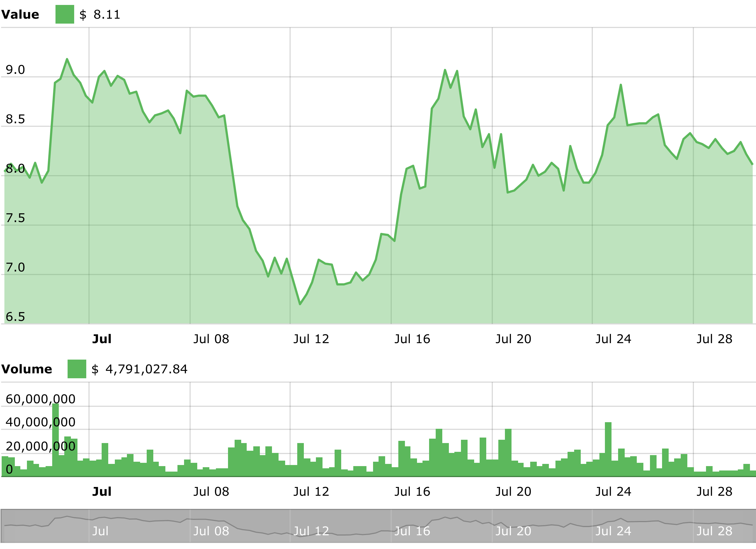
Task: Click the Jul 20 marker in the gray navigator
Action: coord(513,531)
